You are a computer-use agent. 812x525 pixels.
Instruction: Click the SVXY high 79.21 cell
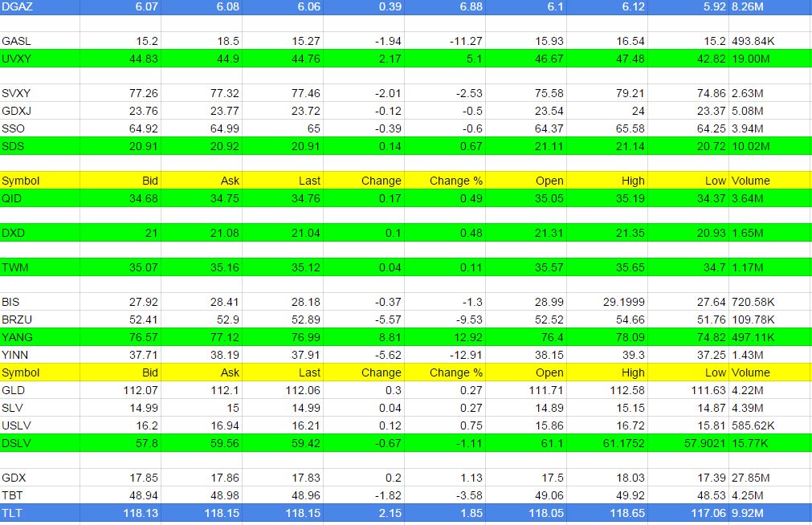point(607,93)
